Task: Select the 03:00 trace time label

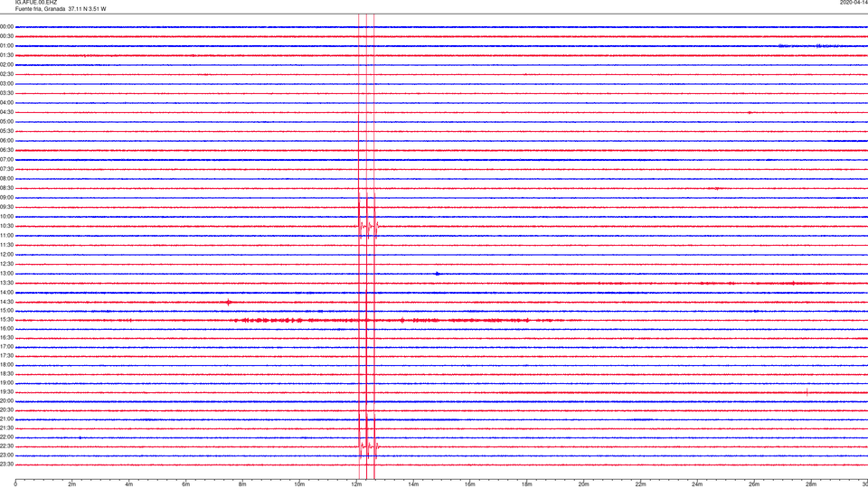Action: click(x=6, y=83)
